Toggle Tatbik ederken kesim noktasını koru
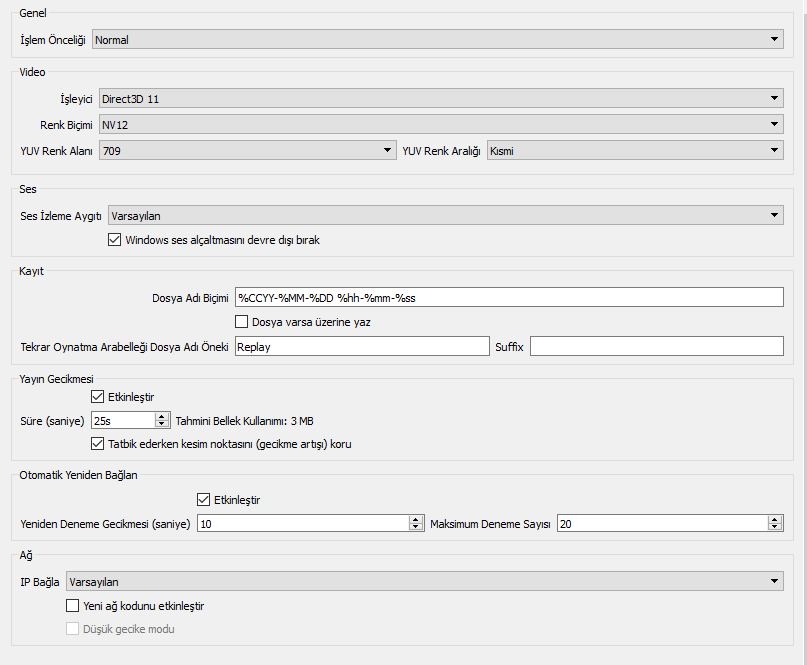Screen dimensions: 807x665 click(x=98, y=444)
